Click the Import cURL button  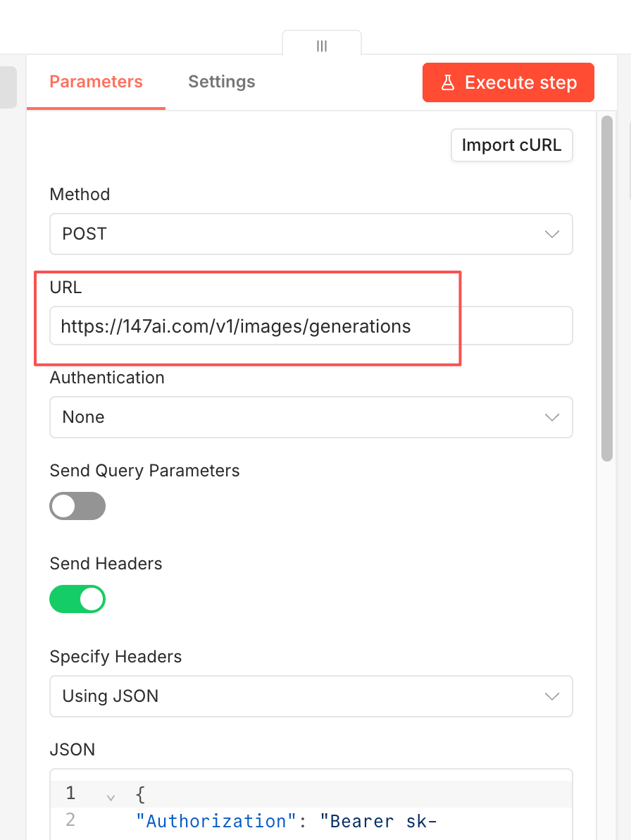pyautogui.click(x=512, y=145)
